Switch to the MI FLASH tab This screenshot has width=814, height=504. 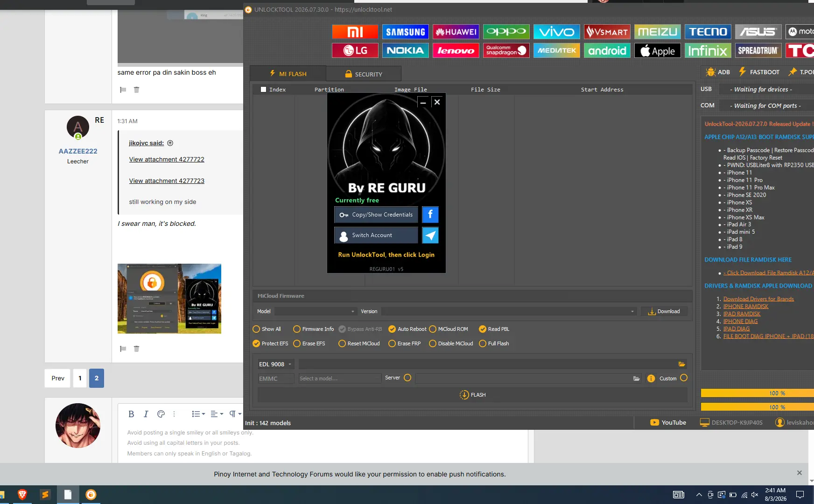coord(288,74)
